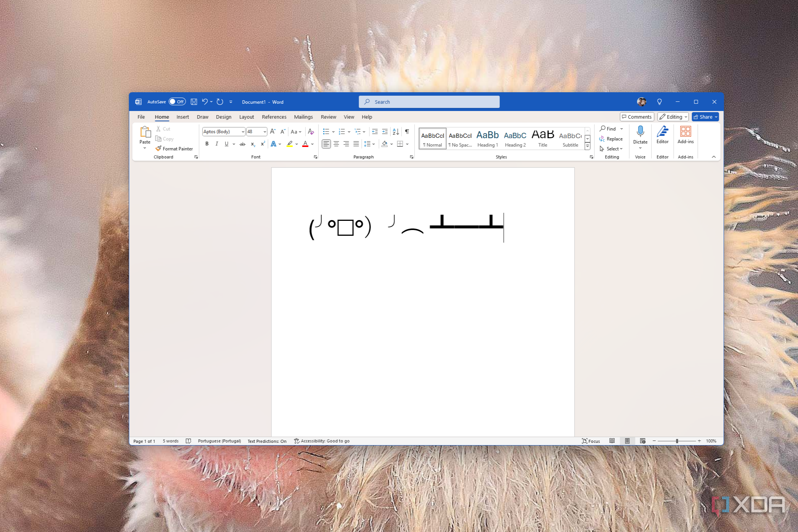
Task: Apply red font color swatch
Action: coord(305,144)
